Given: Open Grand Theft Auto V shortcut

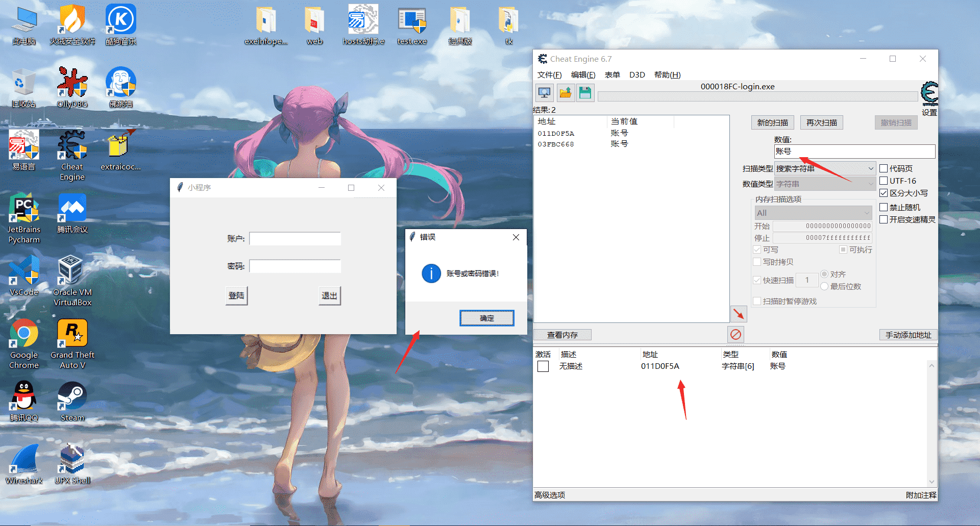Looking at the screenshot, I should pyautogui.click(x=72, y=344).
